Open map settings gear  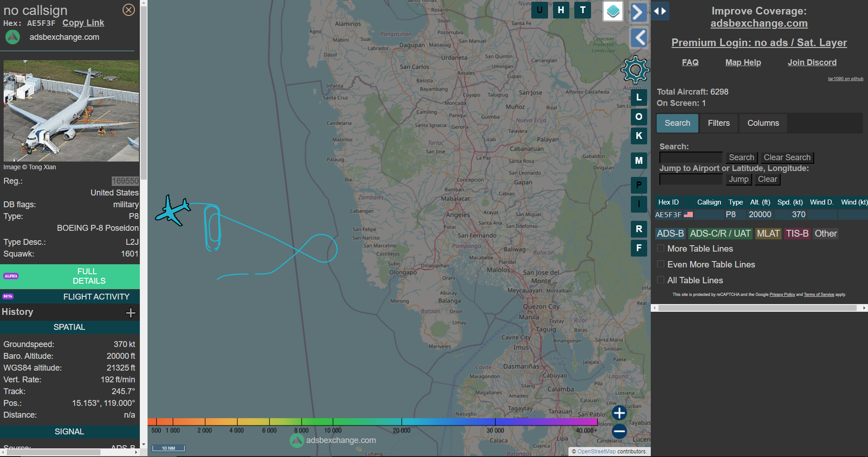pyautogui.click(x=635, y=70)
